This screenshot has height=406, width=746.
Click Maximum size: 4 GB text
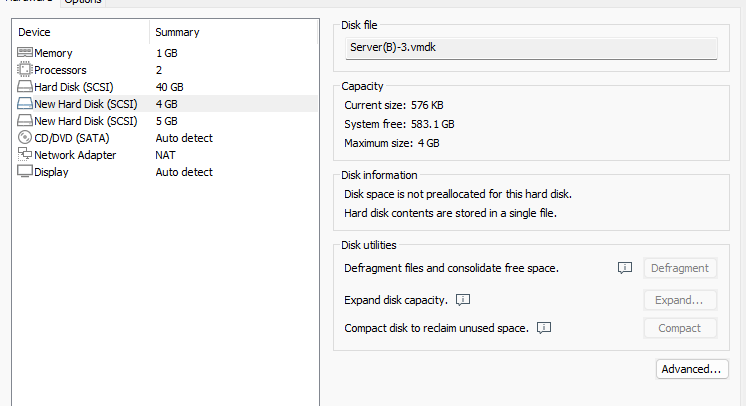coord(392,143)
